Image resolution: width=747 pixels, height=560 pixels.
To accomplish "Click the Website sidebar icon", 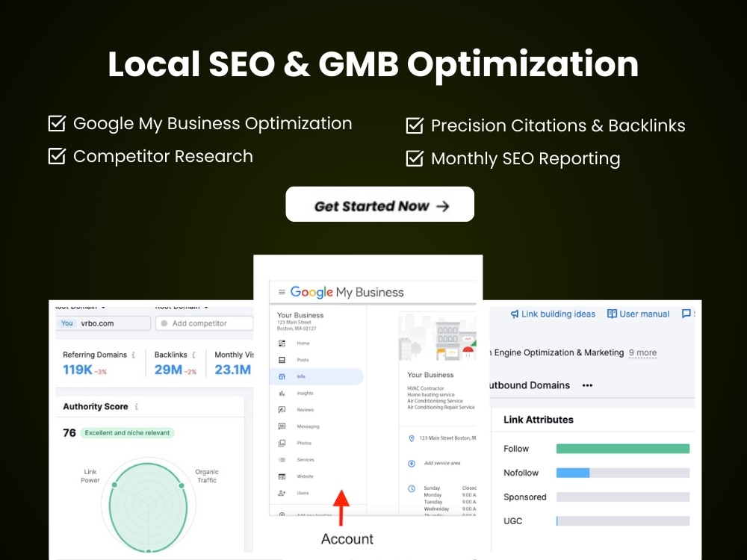I will pos(282,476).
